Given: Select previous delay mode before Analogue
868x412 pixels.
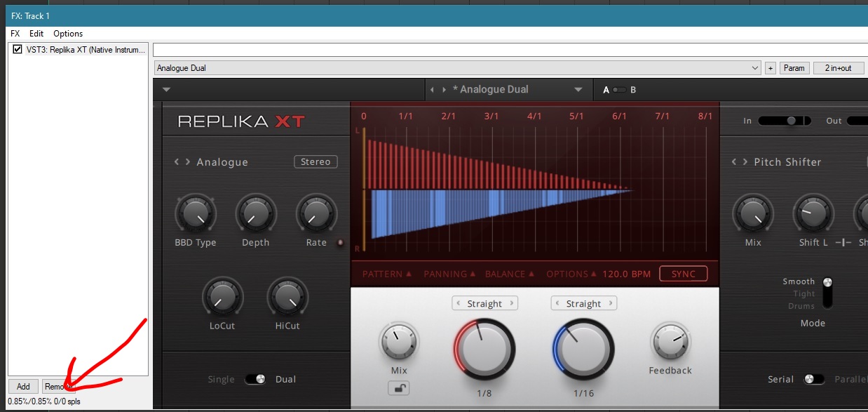Looking at the screenshot, I should 177,162.
